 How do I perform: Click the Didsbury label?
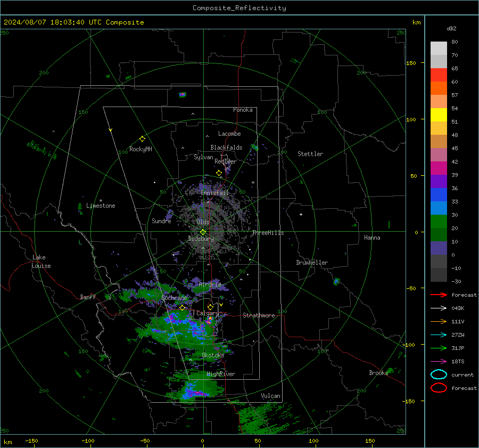(201, 239)
